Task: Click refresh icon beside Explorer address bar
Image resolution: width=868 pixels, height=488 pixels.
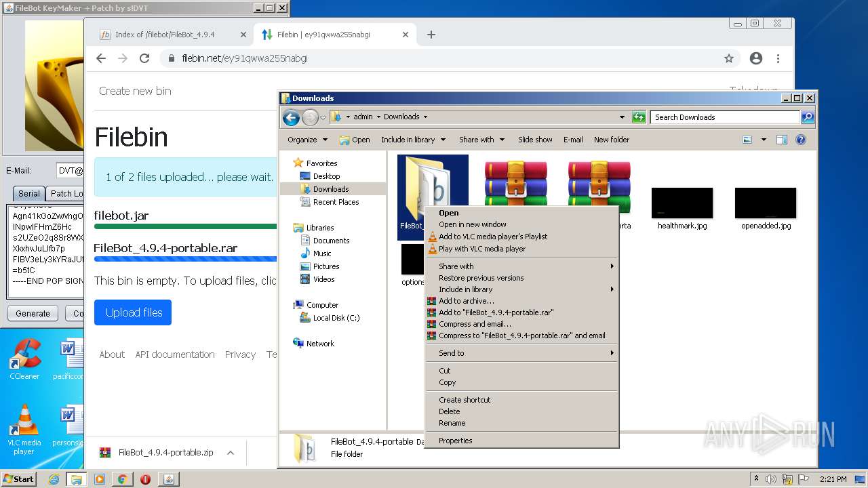Action: coord(639,117)
